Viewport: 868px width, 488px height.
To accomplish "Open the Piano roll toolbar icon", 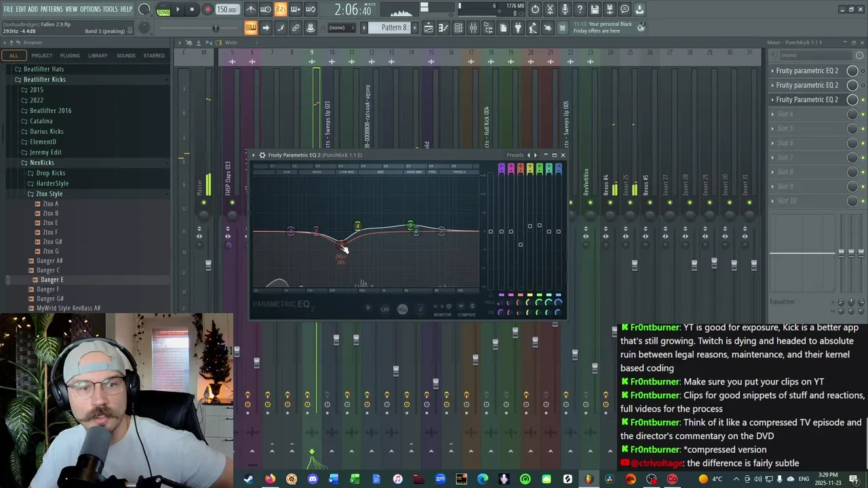I will [x=443, y=28].
